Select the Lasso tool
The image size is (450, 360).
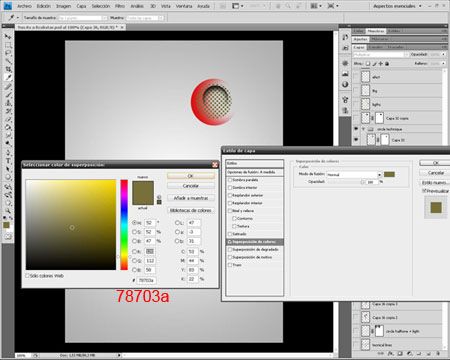[x=8, y=53]
